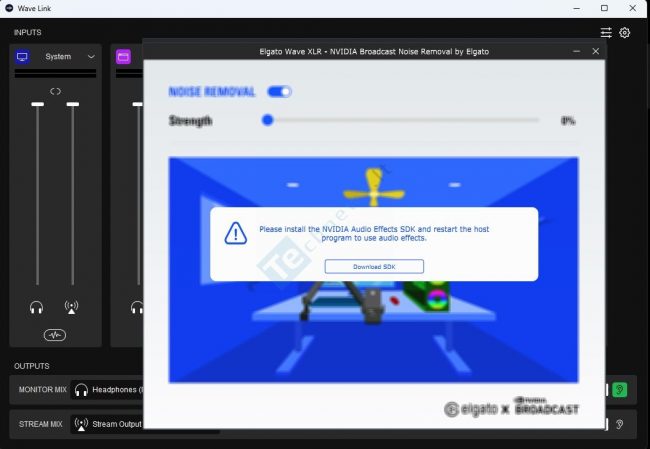Click the Download SDK button
The height and width of the screenshot is (449, 650).
point(374,267)
